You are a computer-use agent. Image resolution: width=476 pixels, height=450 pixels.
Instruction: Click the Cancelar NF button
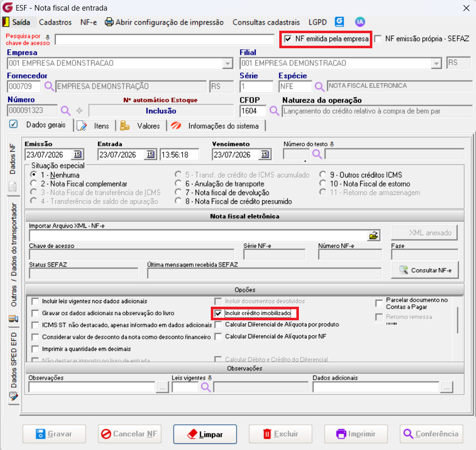[x=129, y=434]
